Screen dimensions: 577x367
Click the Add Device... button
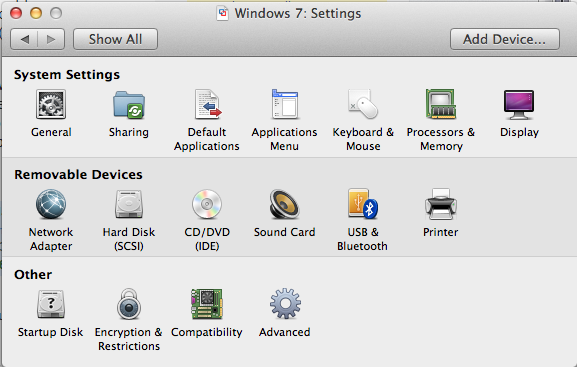[505, 39]
